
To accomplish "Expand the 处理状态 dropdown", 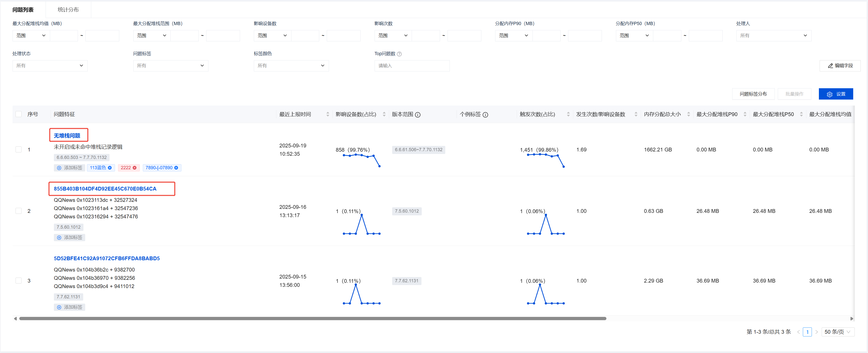I will click(x=50, y=65).
